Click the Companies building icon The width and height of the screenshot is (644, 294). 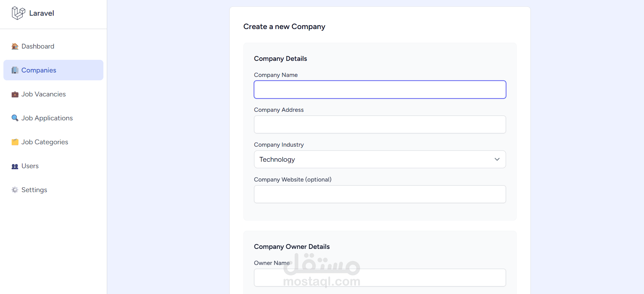15,70
